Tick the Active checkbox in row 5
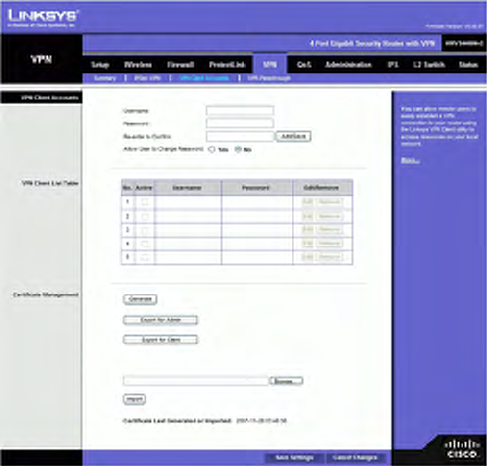The width and height of the screenshot is (487, 466). click(145, 257)
